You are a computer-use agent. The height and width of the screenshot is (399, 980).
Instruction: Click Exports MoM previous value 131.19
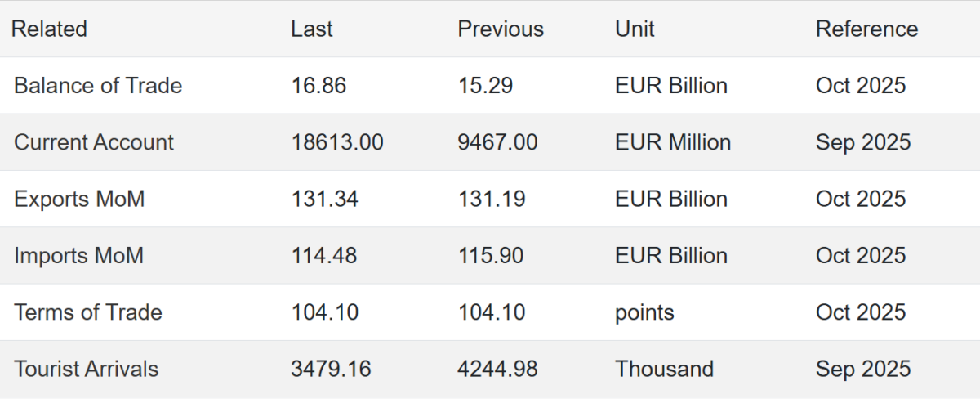pyautogui.click(x=491, y=199)
